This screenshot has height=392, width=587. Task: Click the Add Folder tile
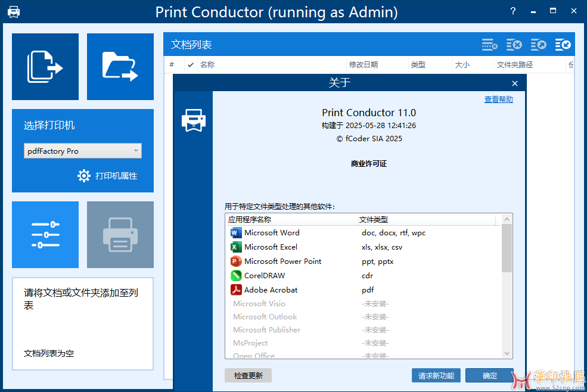[x=120, y=67]
